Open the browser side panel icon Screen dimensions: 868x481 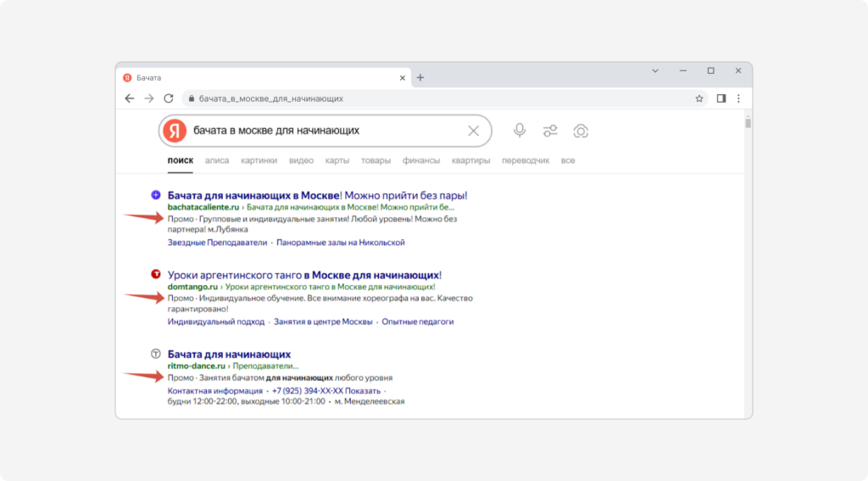721,98
